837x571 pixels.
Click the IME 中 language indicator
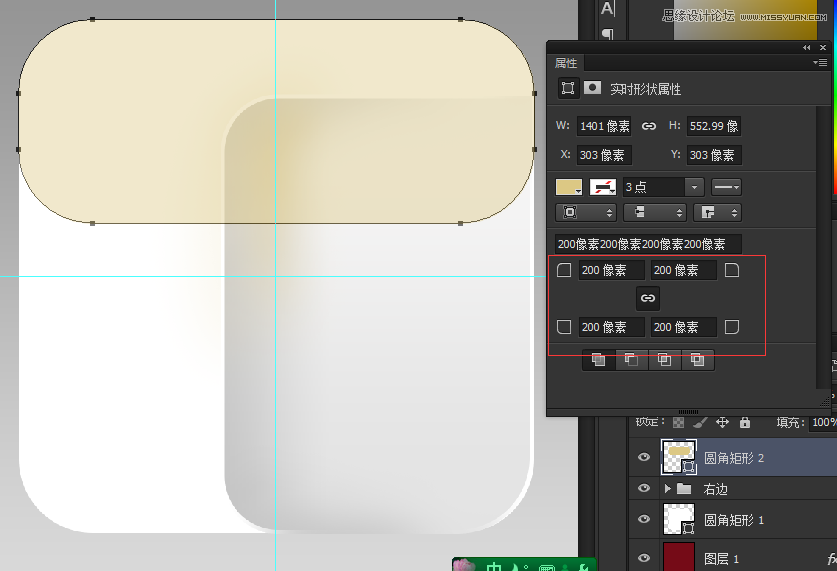[494, 567]
